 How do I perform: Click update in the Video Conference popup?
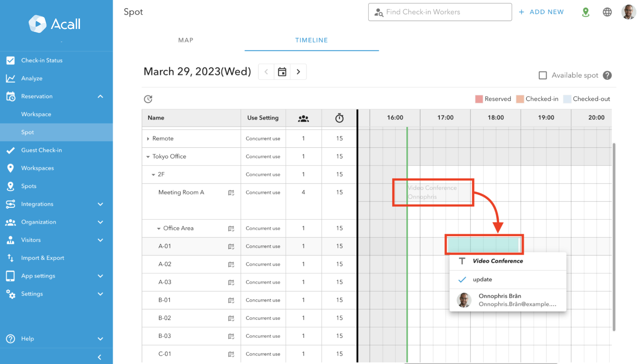[482, 279]
